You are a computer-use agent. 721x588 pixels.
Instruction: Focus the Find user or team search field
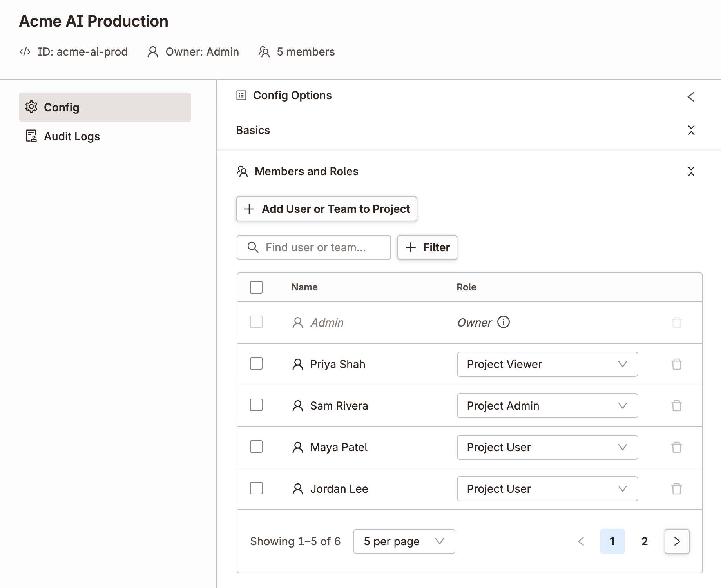tap(314, 247)
